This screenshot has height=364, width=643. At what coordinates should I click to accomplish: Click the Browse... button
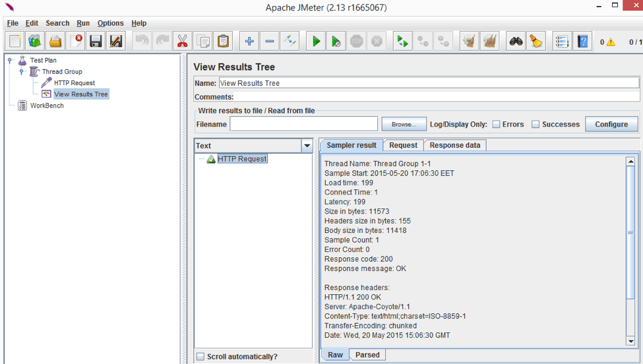click(x=404, y=124)
